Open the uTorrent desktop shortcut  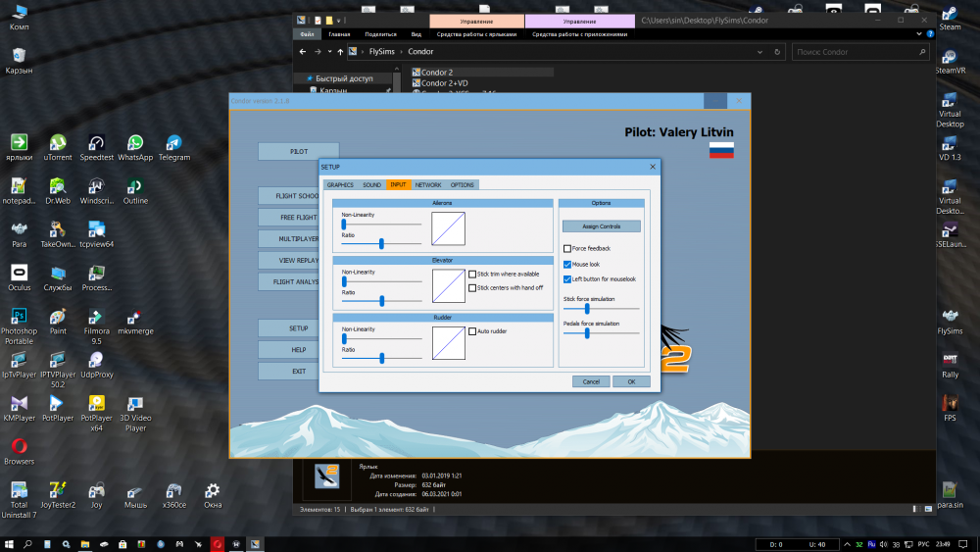pos(58,147)
